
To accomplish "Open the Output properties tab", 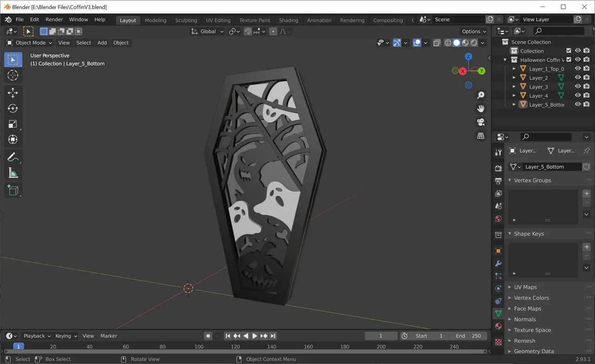I will 498,180.
